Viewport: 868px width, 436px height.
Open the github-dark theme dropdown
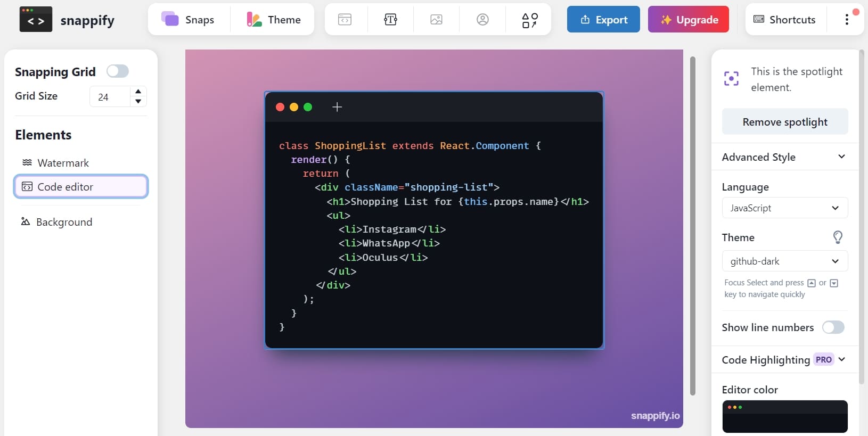pos(784,261)
